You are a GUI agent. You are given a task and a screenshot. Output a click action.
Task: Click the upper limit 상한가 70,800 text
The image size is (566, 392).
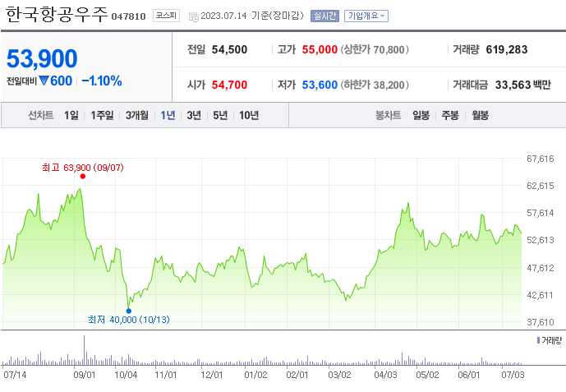[x=375, y=49]
